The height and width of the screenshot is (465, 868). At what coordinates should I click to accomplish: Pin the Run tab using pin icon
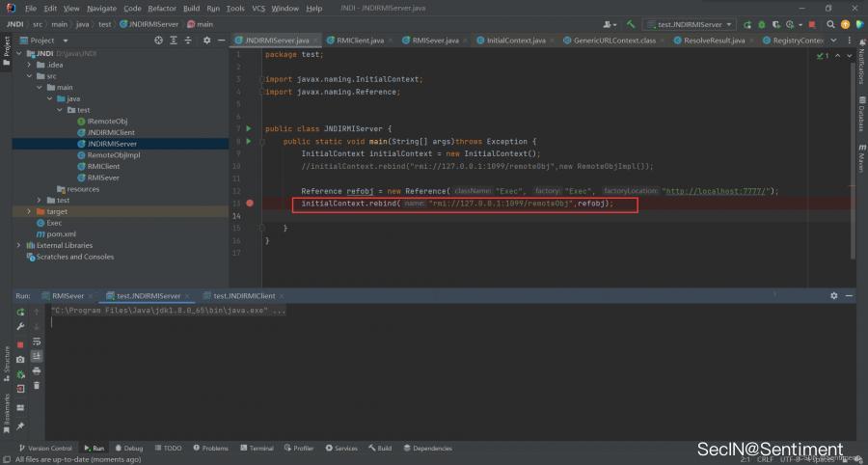pyautogui.click(x=20, y=425)
